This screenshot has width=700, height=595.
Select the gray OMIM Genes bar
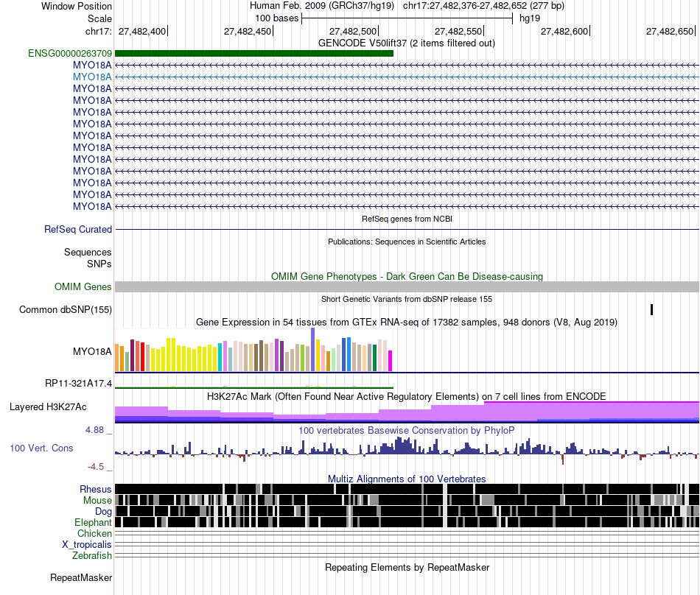tap(407, 286)
